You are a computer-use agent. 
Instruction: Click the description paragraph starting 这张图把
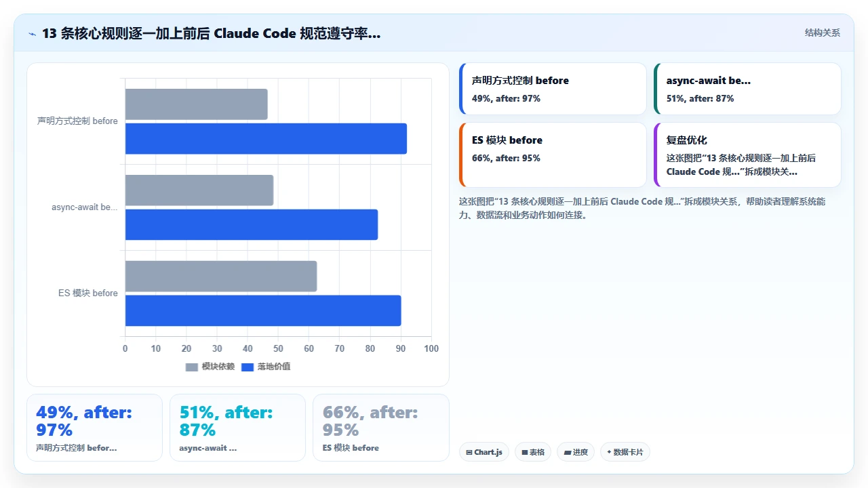(642, 208)
